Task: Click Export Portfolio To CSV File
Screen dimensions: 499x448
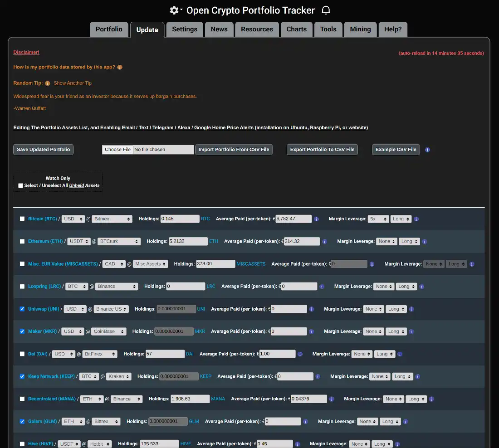Action: tap(322, 150)
